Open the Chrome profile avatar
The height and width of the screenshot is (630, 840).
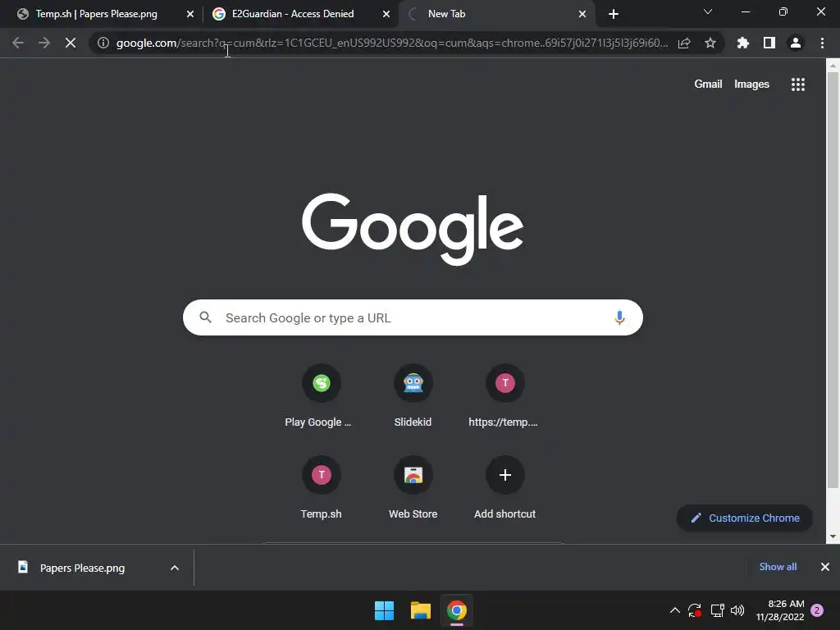796,43
